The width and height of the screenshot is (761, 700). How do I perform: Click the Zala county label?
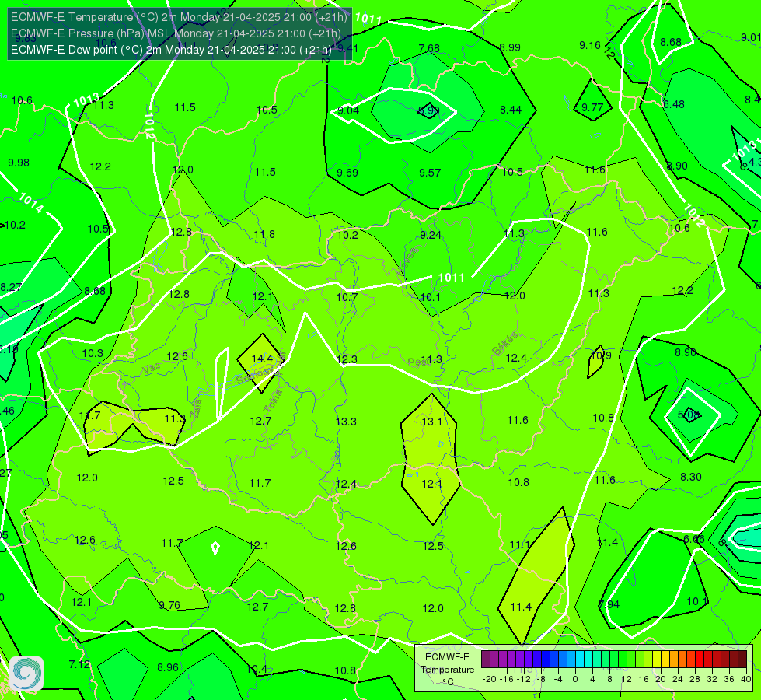[196, 409]
